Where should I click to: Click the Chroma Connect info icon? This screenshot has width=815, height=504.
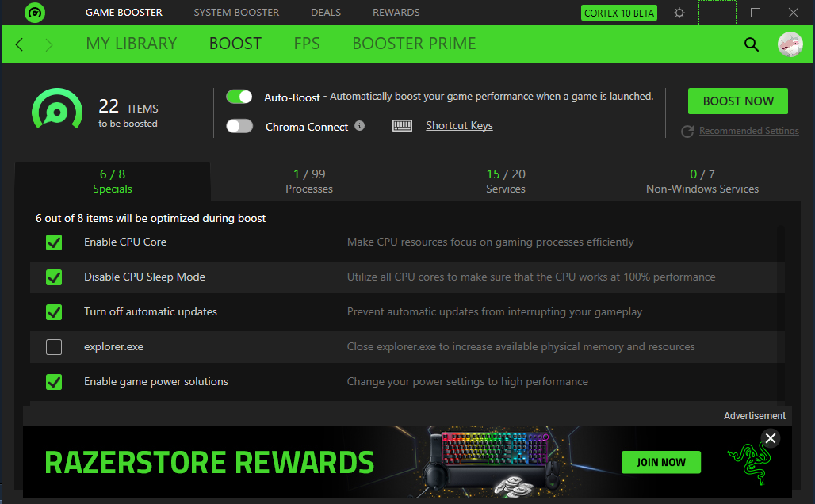pyautogui.click(x=359, y=126)
